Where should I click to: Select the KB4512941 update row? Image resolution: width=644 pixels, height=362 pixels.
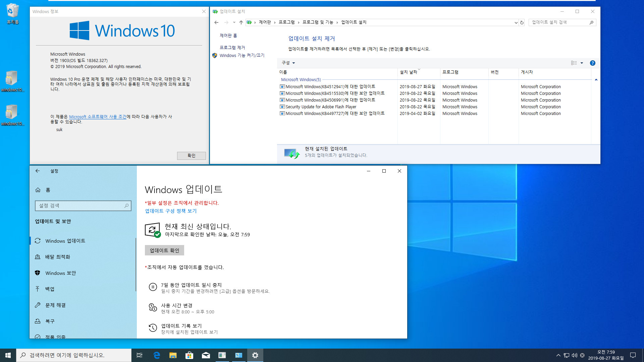(x=435, y=87)
